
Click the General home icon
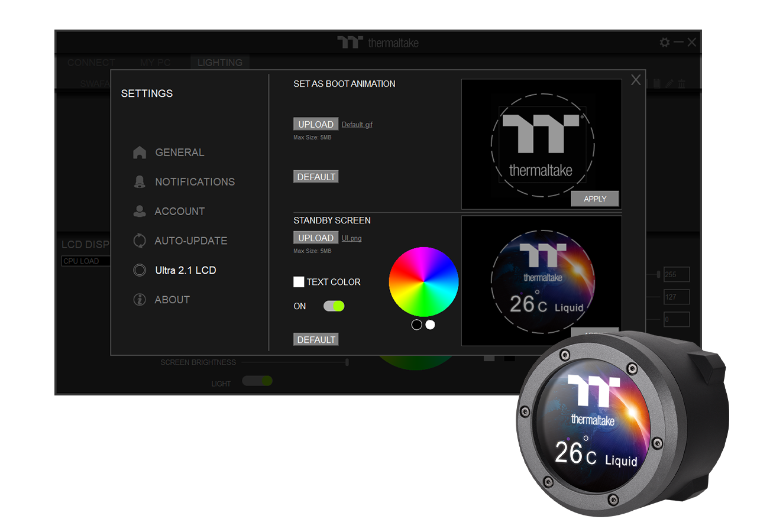click(x=140, y=153)
